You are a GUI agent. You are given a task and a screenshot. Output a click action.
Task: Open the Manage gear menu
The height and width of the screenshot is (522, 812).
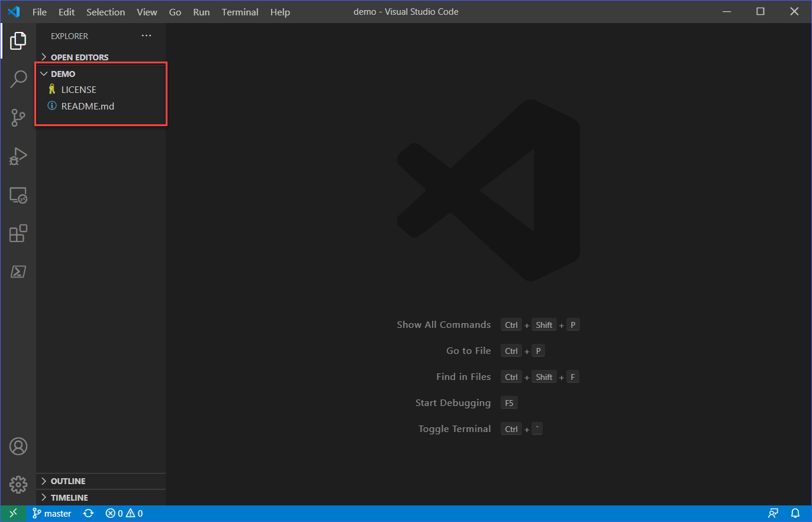point(18,485)
